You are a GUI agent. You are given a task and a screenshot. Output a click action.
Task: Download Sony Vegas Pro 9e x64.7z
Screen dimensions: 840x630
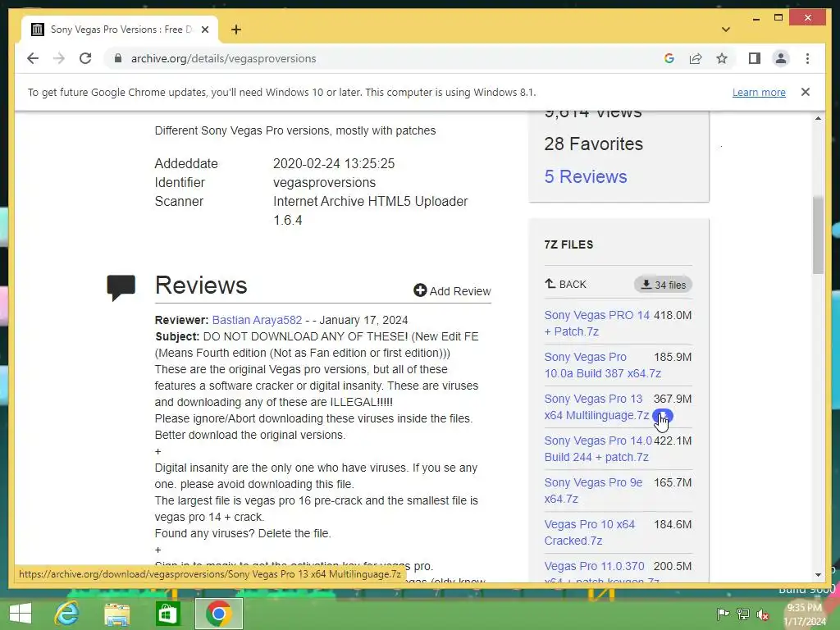click(x=593, y=491)
